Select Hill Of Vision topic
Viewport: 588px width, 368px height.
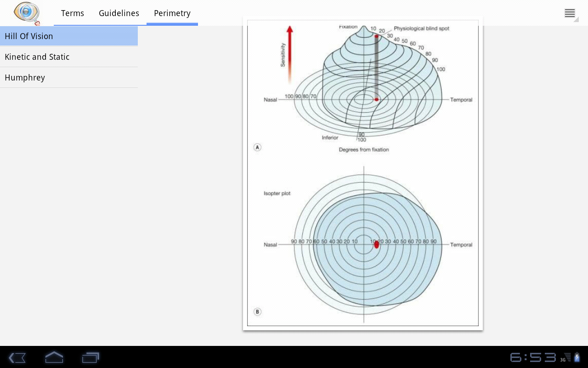point(69,36)
